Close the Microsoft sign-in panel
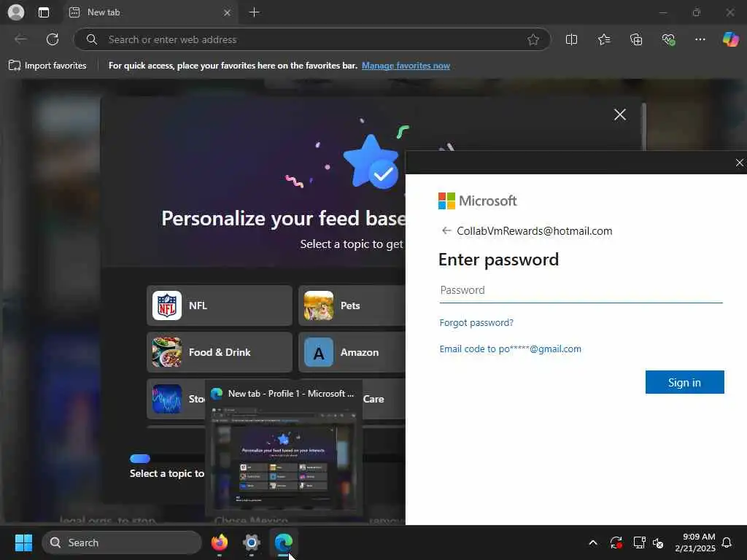Image resolution: width=747 pixels, height=560 pixels. point(740,163)
